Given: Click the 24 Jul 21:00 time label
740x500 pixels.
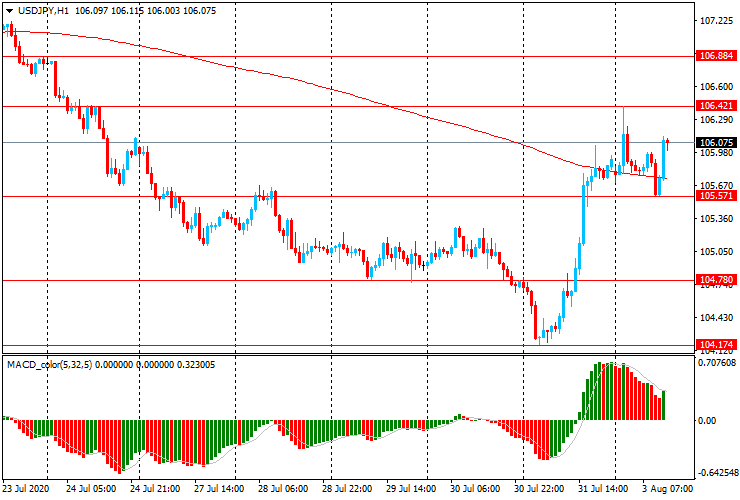Looking at the screenshot, I should 155,489.
